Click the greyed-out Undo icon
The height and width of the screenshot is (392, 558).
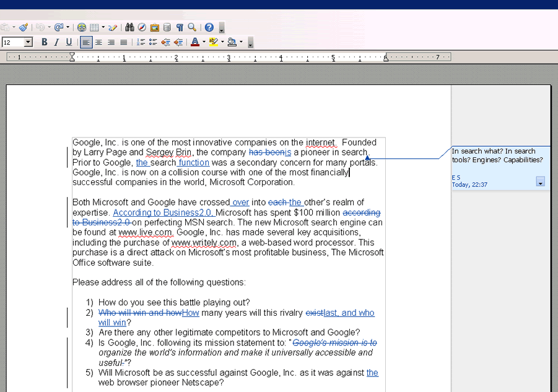click(x=40, y=27)
